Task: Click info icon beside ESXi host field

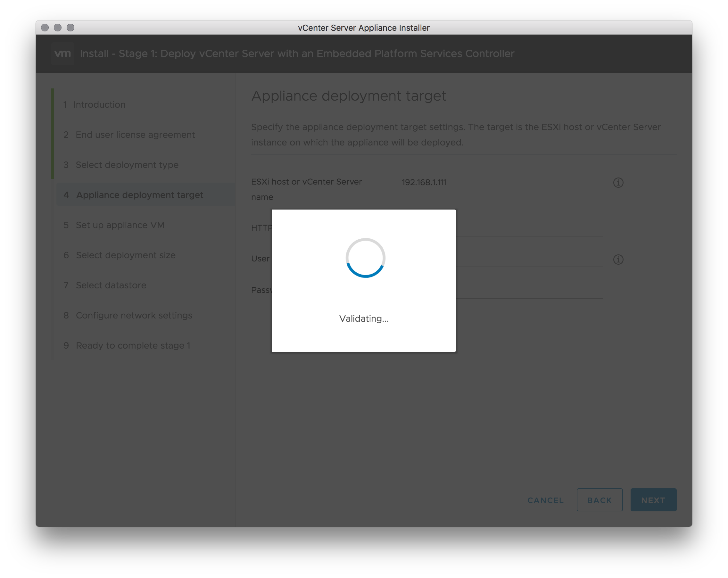Action: (x=618, y=183)
